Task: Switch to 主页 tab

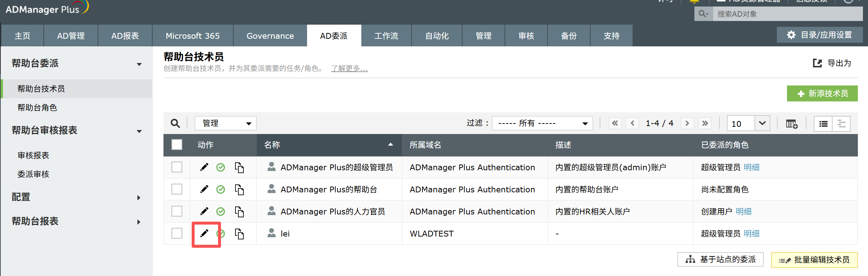Action: click(22, 35)
